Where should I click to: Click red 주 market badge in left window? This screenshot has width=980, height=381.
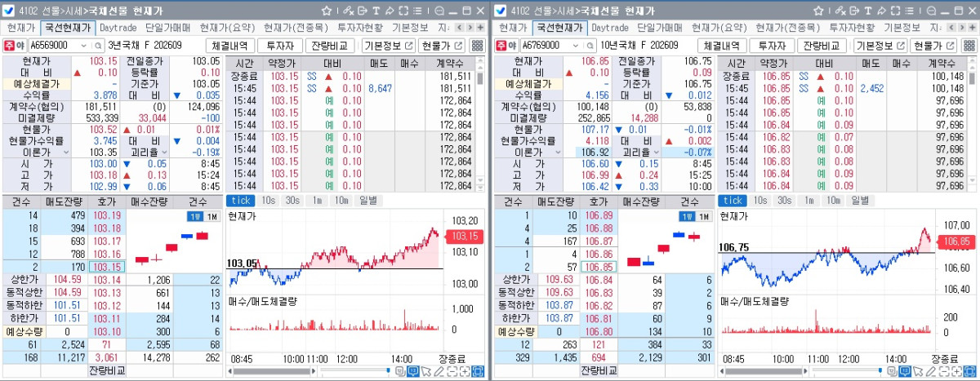coord(8,46)
